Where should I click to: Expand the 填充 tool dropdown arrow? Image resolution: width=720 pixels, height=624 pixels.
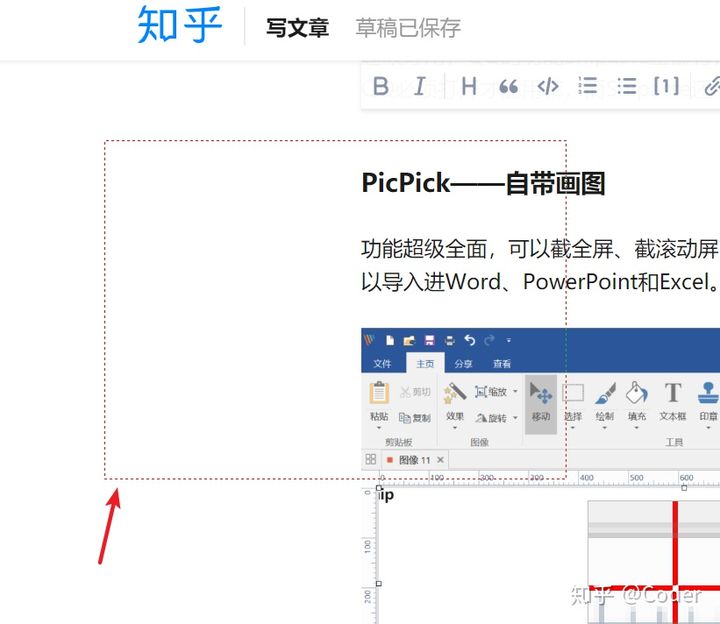tap(637, 428)
